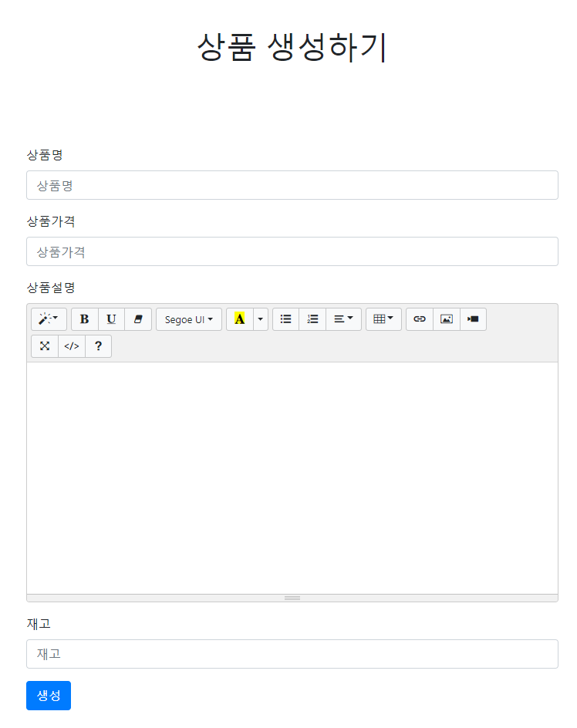Click the editor resize handle bar
The height and width of the screenshot is (728, 577).
tap(292, 598)
